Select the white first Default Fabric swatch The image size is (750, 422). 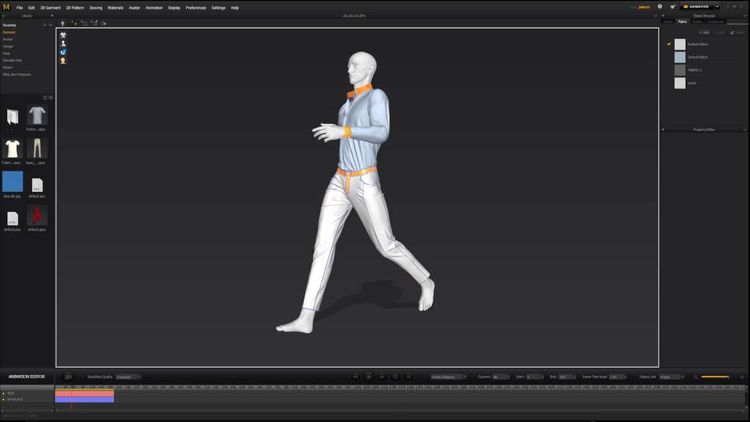coord(680,44)
